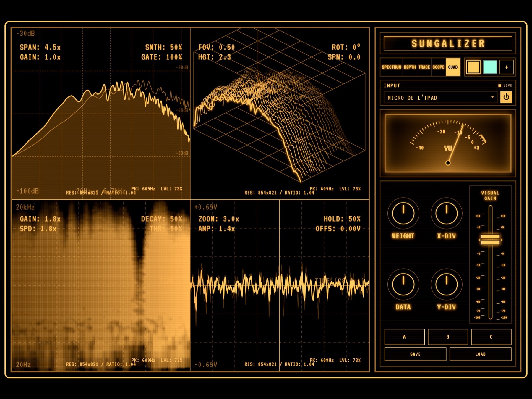Click the WEIGHT knob

[x=403, y=213]
